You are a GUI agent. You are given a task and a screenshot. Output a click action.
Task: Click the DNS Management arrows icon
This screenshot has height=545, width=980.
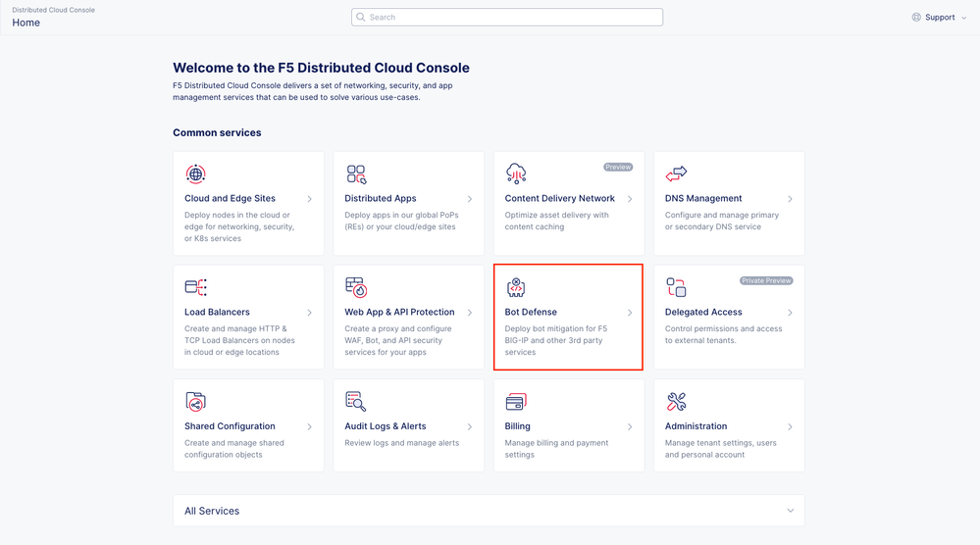676,174
